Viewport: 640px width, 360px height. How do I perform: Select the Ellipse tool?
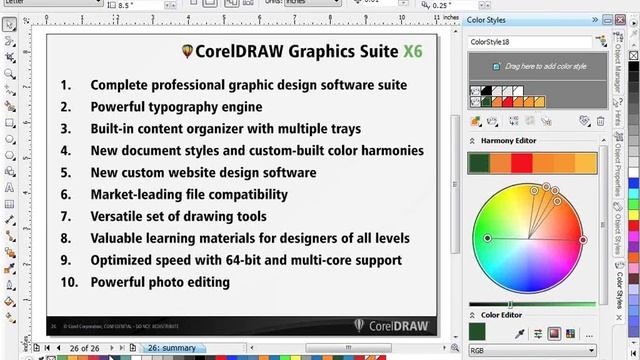(x=9, y=139)
